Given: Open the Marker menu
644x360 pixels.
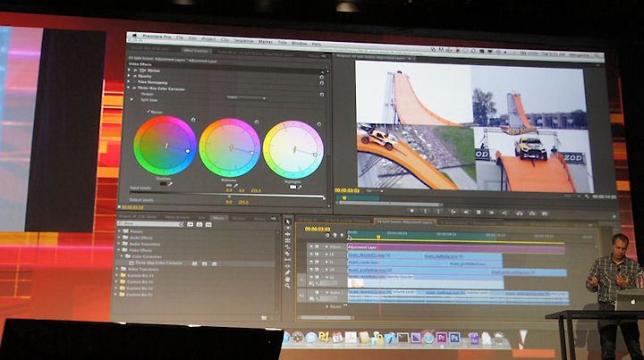Looking at the screenshot, I should click(x=266, y=41).
